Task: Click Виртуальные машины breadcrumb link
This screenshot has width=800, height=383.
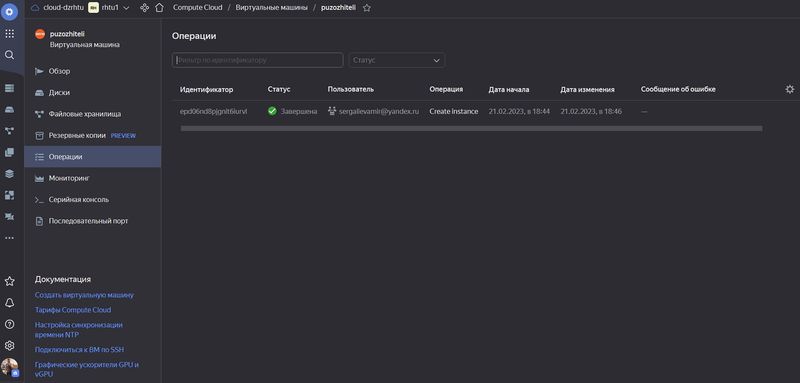Action: (271, 8)
